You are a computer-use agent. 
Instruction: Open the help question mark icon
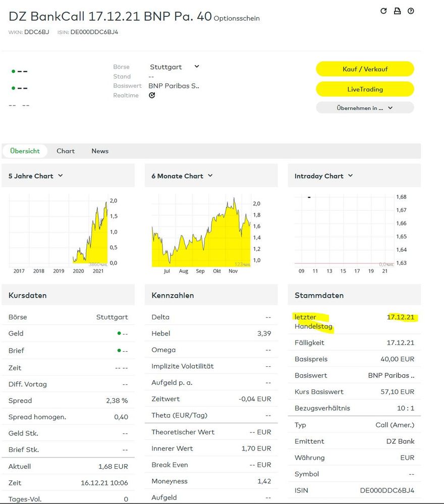click(x=411, y=11)
